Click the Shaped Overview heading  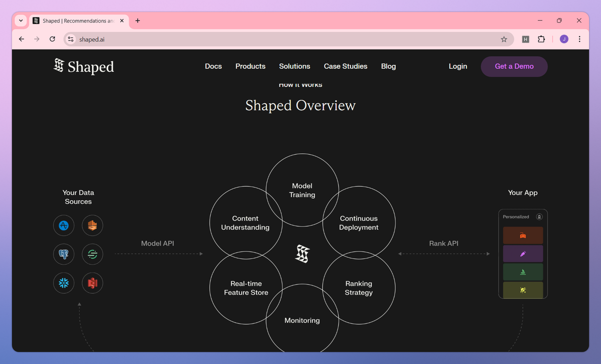(300, 105)
